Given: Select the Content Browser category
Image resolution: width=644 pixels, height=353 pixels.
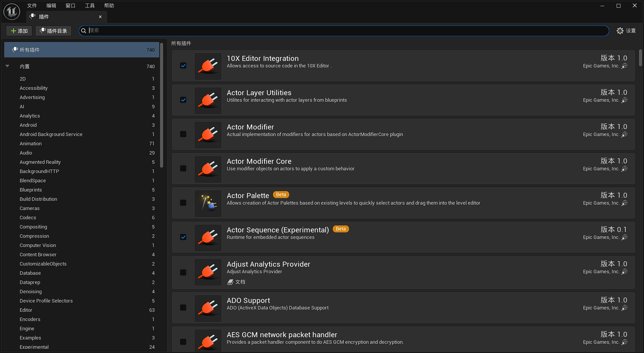Looking at the screenshot, I should point(82,254).
